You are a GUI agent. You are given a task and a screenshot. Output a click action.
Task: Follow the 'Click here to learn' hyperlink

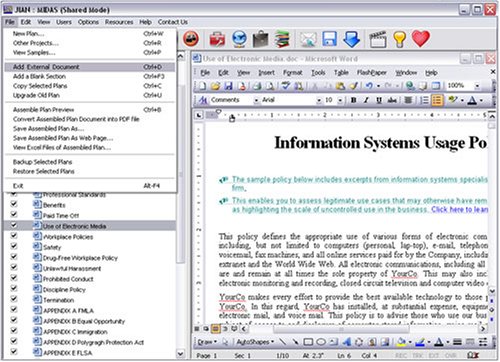coord(459,209)
